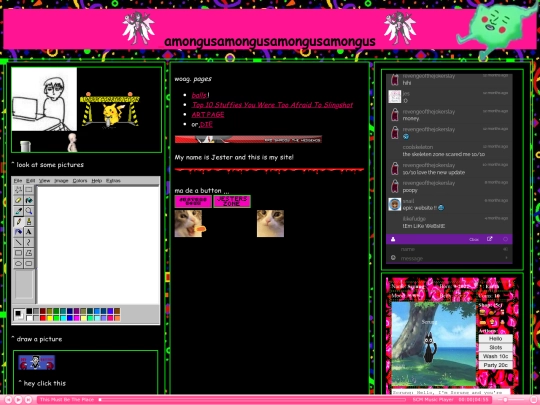Click the user icon in chat box
The image size is (540, 405).
(393, 239)
